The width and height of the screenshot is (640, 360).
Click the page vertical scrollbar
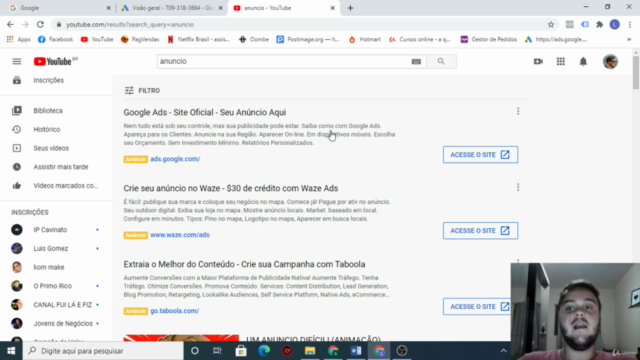tap(636, 73)
